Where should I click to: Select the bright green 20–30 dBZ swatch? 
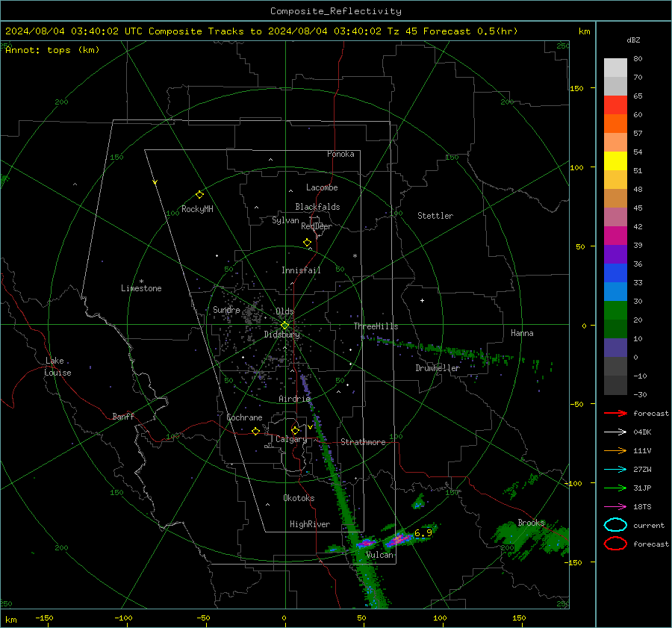[x=615, y=311]
